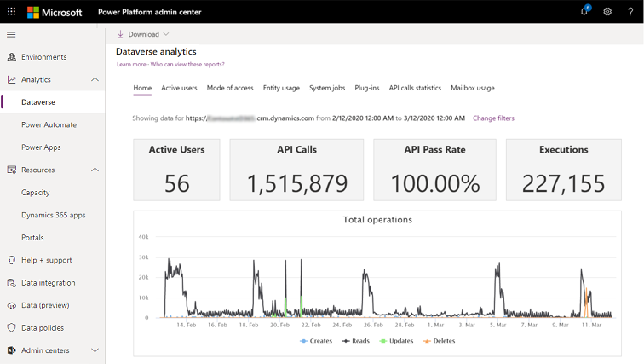This screenshot has width=644, height=364.
Task: Click the Help + support headset icon
Action: pos(12,260)
